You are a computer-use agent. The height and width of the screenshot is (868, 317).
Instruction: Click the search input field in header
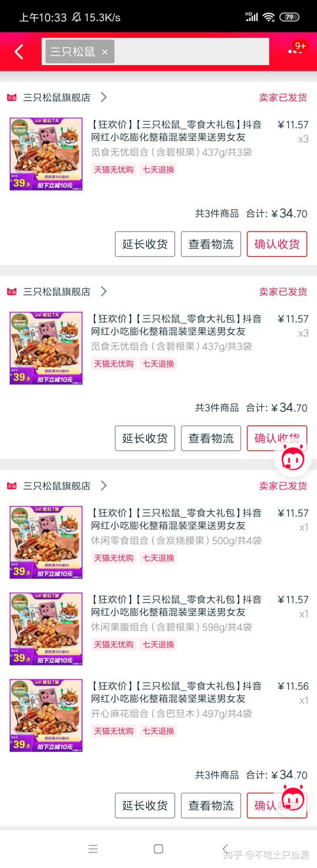click(155, 52)
